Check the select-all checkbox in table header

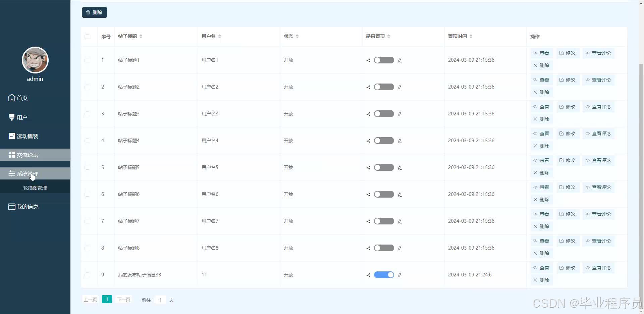(x=87, y=37)
